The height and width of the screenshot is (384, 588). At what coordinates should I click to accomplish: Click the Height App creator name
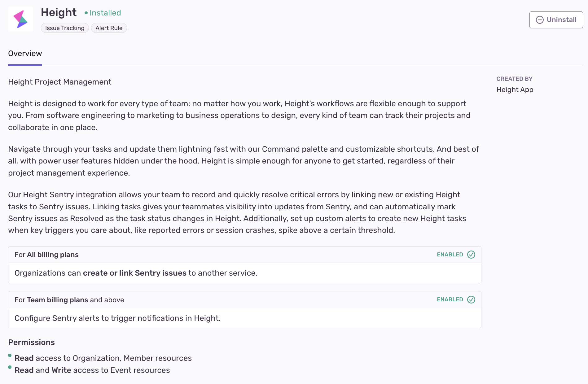(515, 90)
